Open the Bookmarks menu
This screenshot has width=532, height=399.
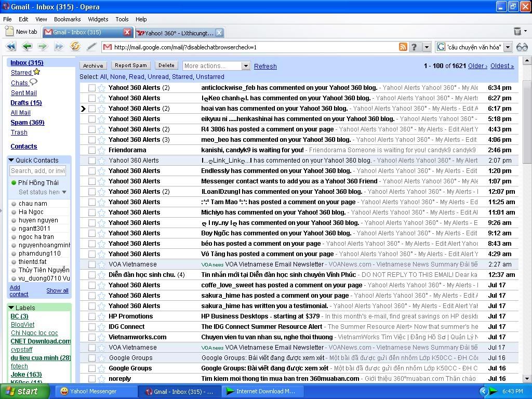tap(67, 19)
